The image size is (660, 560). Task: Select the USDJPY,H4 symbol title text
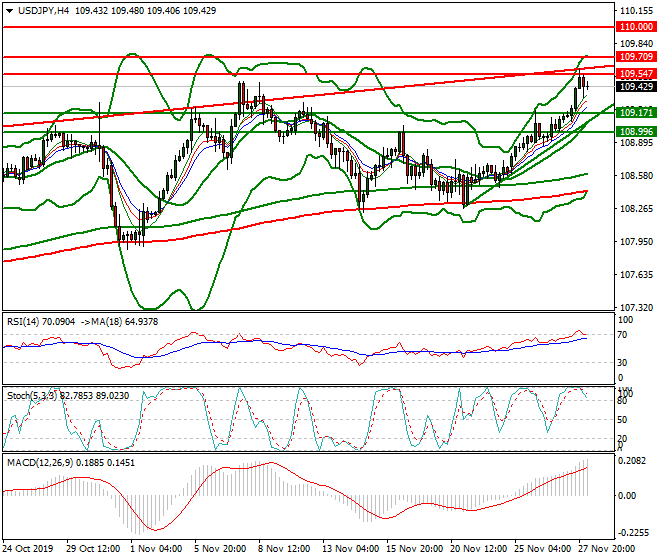pyautogui.click(x=43, y=11)
